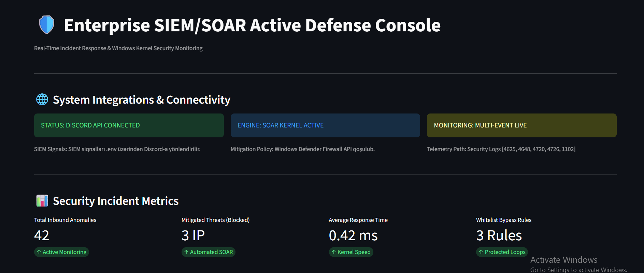644x273 pixels.
Task: Click the up arrow in Active Monitoring badge
Action: click(x=39, y=252)
